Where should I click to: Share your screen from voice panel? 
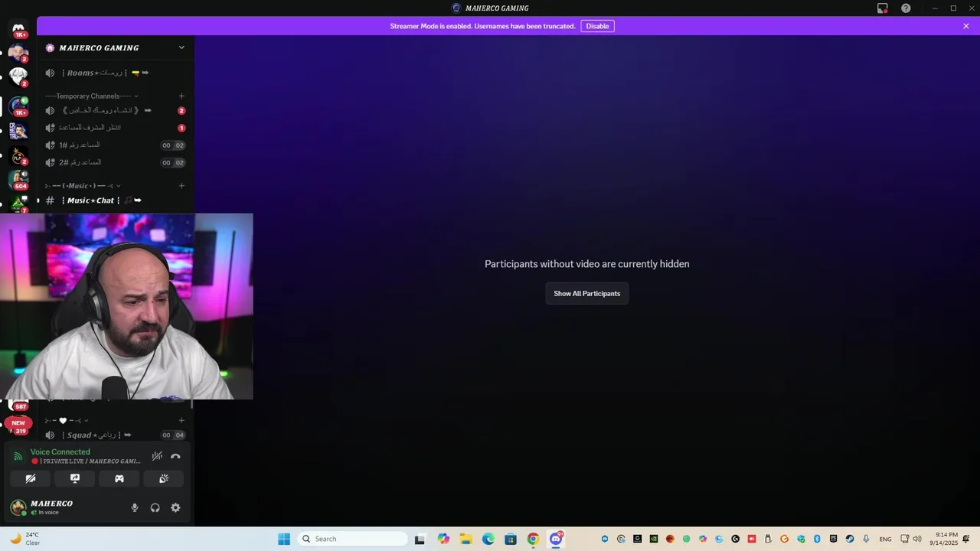pos(75,478)
